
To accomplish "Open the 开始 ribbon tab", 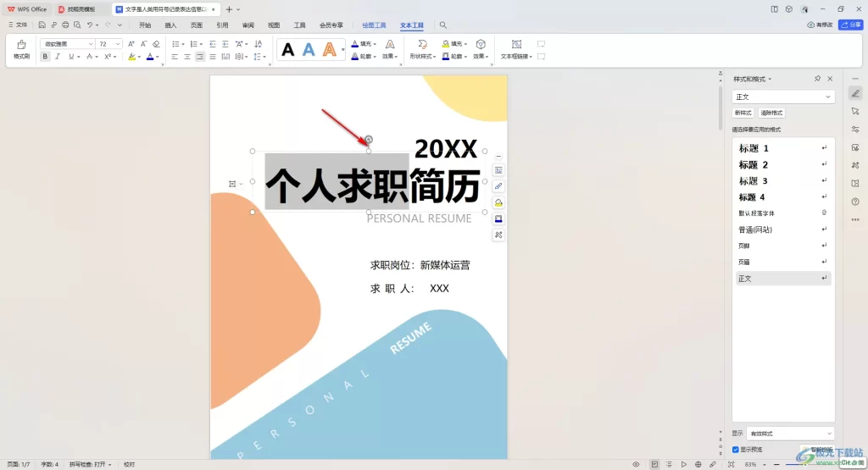I will coord(145,25).
